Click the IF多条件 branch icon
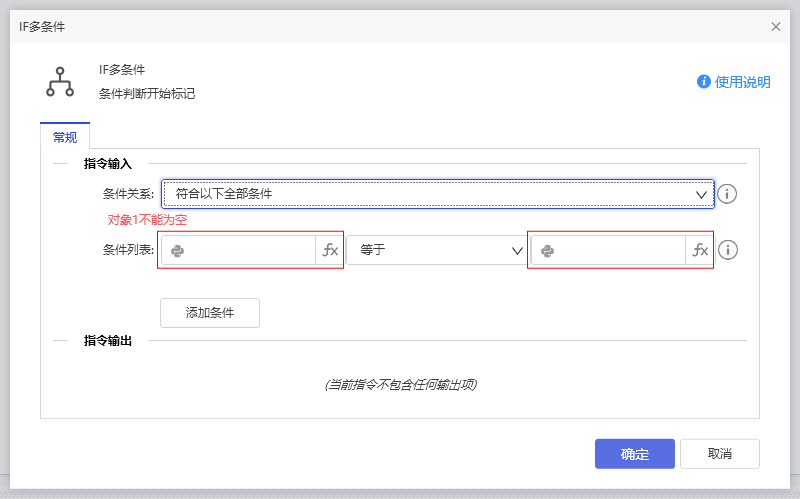The height and width of the screenshot is (499, 800). coord(60,82)
